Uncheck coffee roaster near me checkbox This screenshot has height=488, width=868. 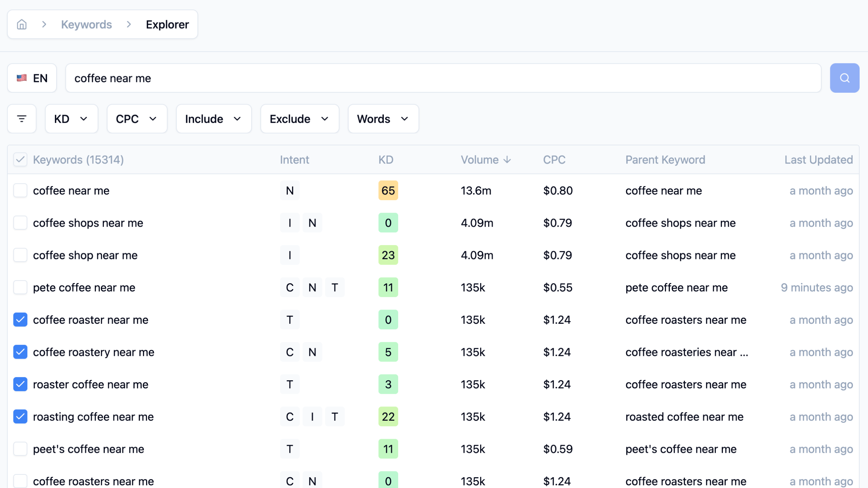[x=20, y=320]
